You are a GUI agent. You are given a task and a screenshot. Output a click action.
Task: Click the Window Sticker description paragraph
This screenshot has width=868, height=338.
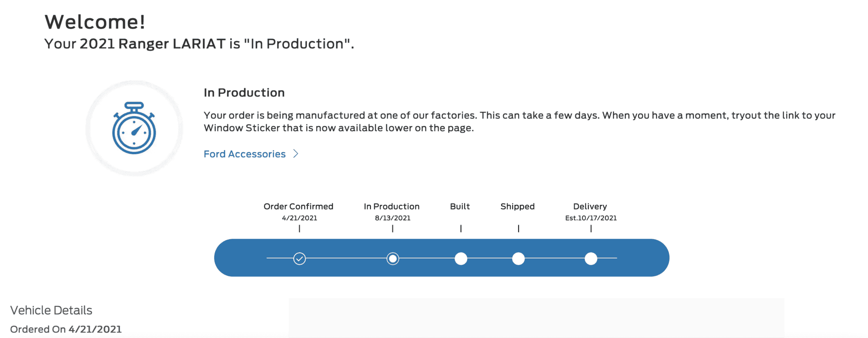point(519,122)
